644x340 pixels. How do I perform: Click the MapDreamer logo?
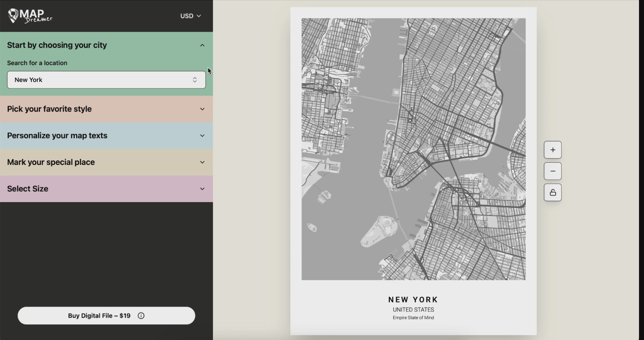[x=30, y=16]
